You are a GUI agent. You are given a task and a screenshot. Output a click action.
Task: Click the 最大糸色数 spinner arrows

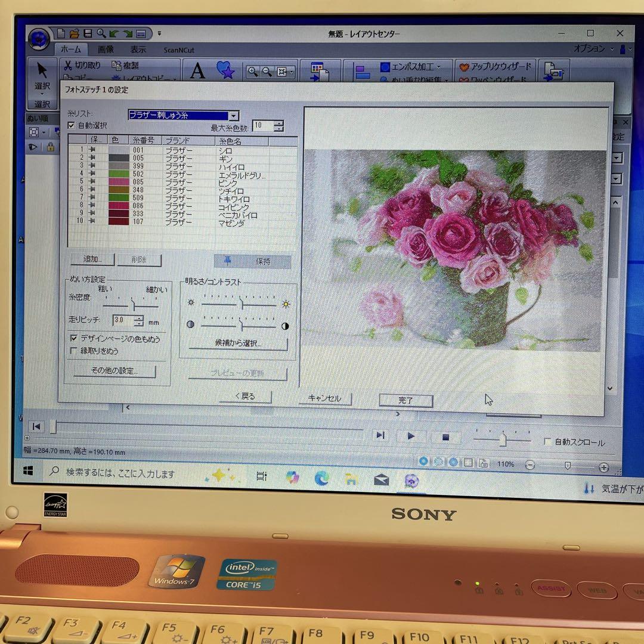pyautogui.click(x=279, y=126)
